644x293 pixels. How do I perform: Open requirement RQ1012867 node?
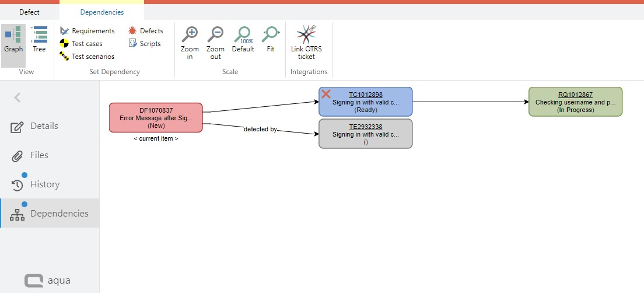click(x=575, y=102)
